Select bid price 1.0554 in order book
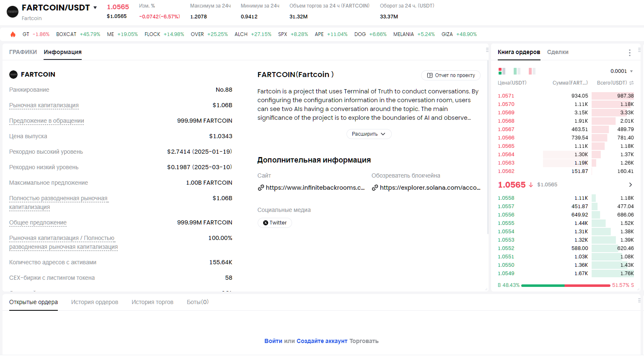Image resolution: width=644 pixels, height=356 pixels. click(x=506, y=232)
